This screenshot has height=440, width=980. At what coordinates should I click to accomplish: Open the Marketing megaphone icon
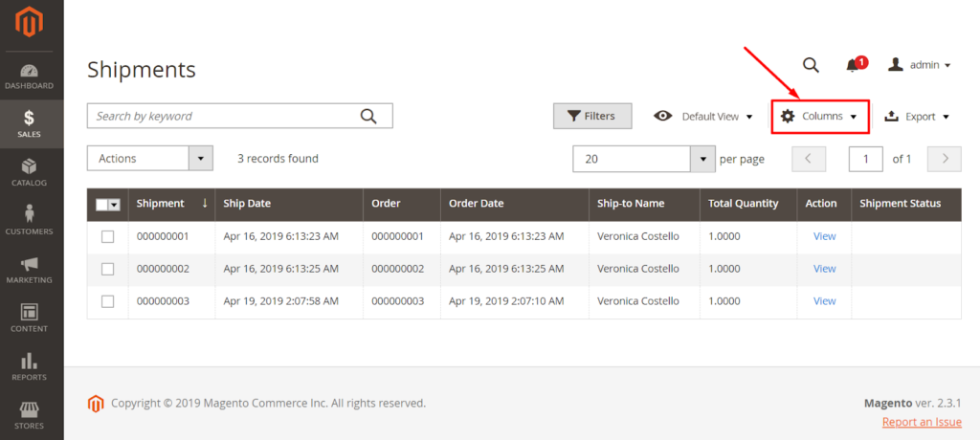(30, 263)
